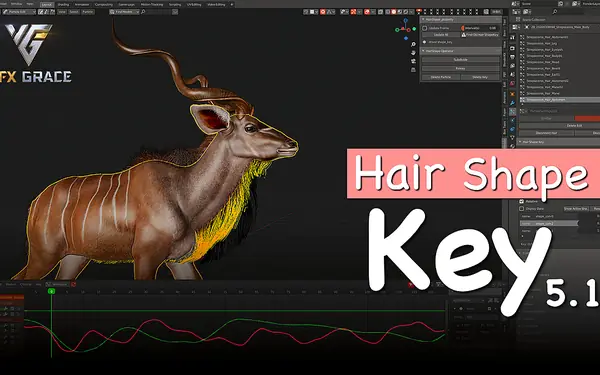The height and width of the screenshot is (375, 600).
Task: Open the World properties tab icon
Action: [512, 83]
